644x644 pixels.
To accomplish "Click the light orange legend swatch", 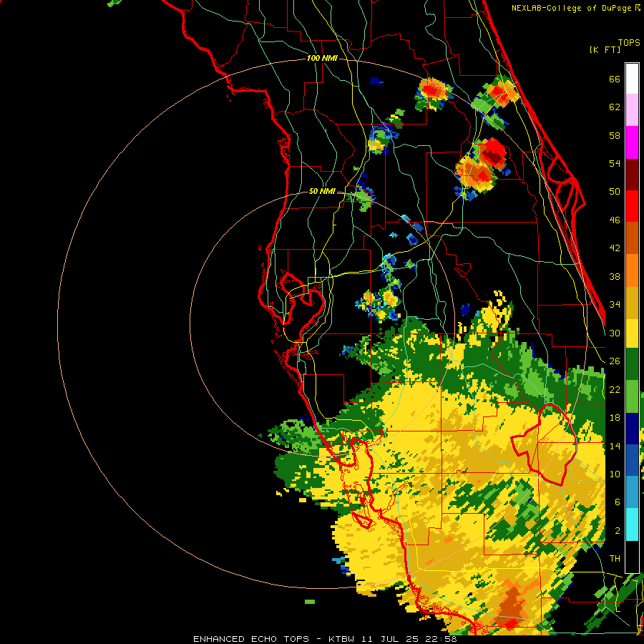I will [632, 270].
